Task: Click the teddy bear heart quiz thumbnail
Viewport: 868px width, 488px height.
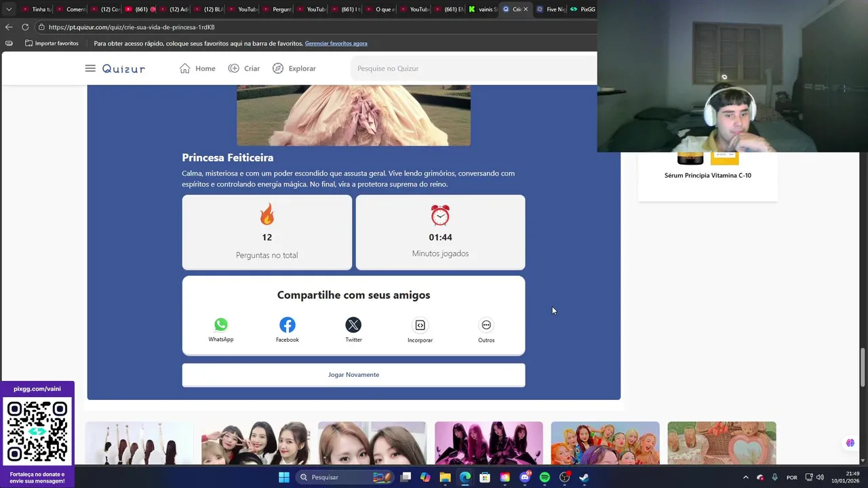Action: (722, 443)
